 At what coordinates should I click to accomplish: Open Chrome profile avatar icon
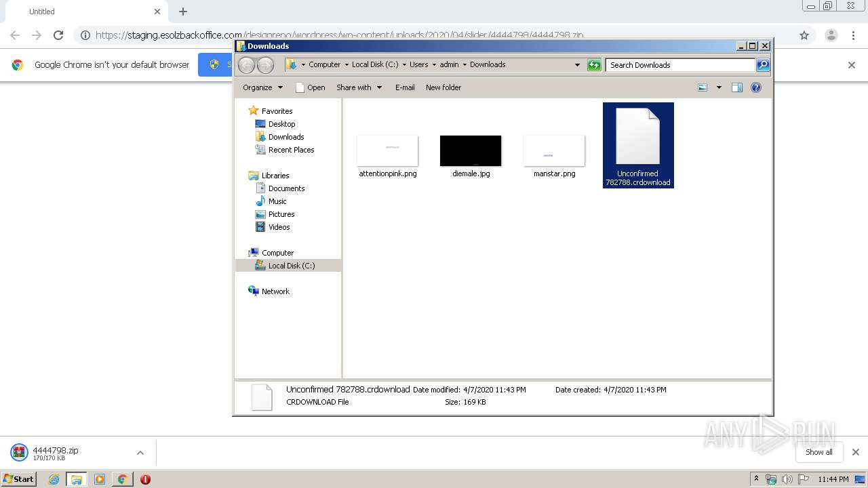(x=831, y=35)
